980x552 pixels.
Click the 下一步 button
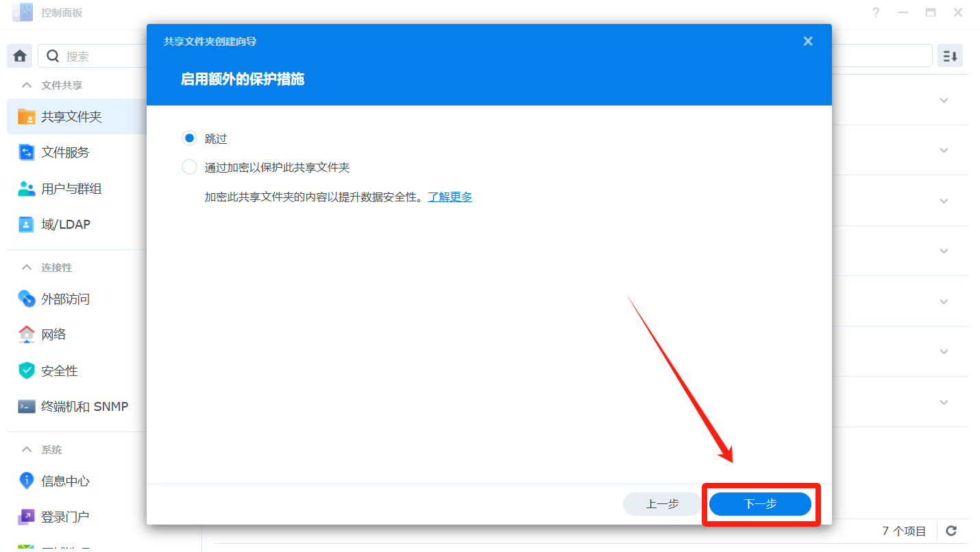click(760, 504)
